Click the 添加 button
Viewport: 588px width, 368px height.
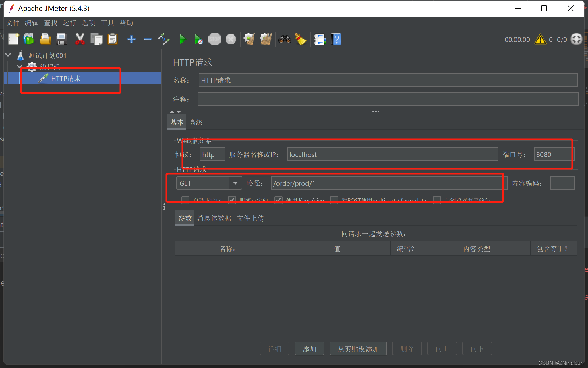pyautogui.click(x=310, y=348)
